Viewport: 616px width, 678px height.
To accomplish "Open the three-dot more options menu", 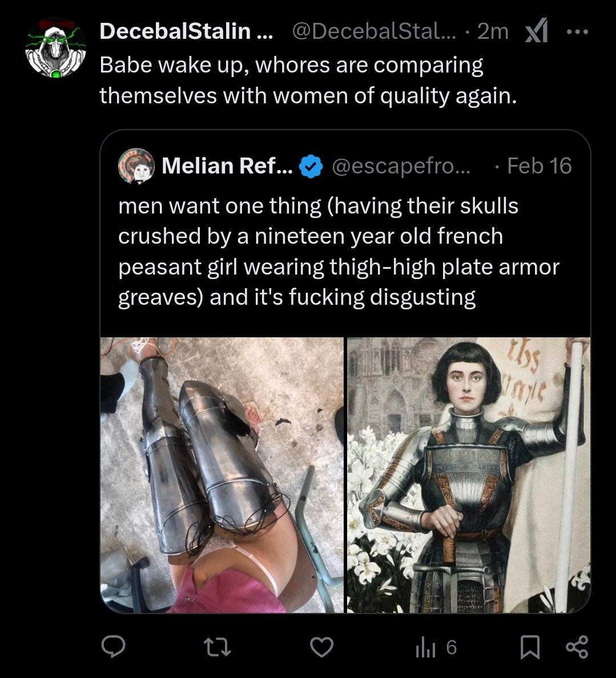I will (x=577, y=32).
